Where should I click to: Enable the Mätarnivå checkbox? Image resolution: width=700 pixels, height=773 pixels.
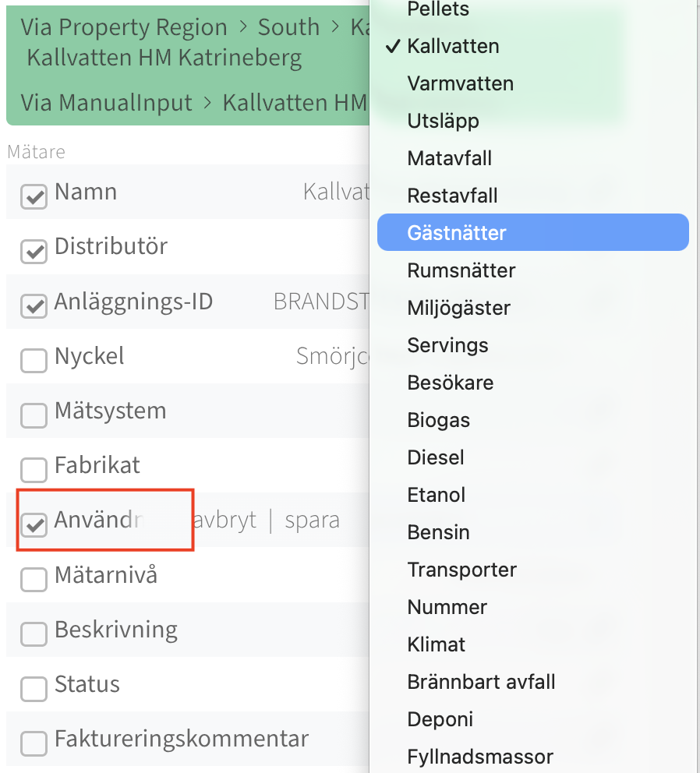coord(34,579)
